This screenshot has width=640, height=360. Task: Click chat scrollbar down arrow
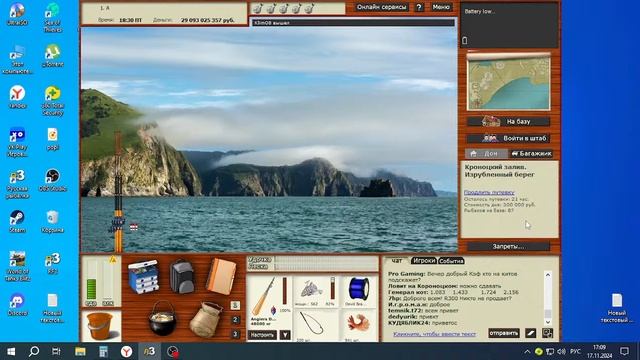pyautogui.click(x=548, y=322)
